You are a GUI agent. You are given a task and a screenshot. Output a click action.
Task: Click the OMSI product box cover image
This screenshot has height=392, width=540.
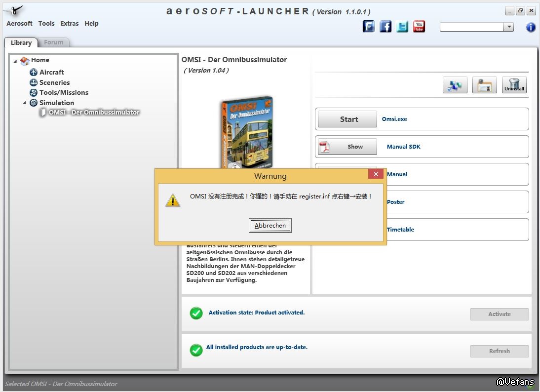247,132
